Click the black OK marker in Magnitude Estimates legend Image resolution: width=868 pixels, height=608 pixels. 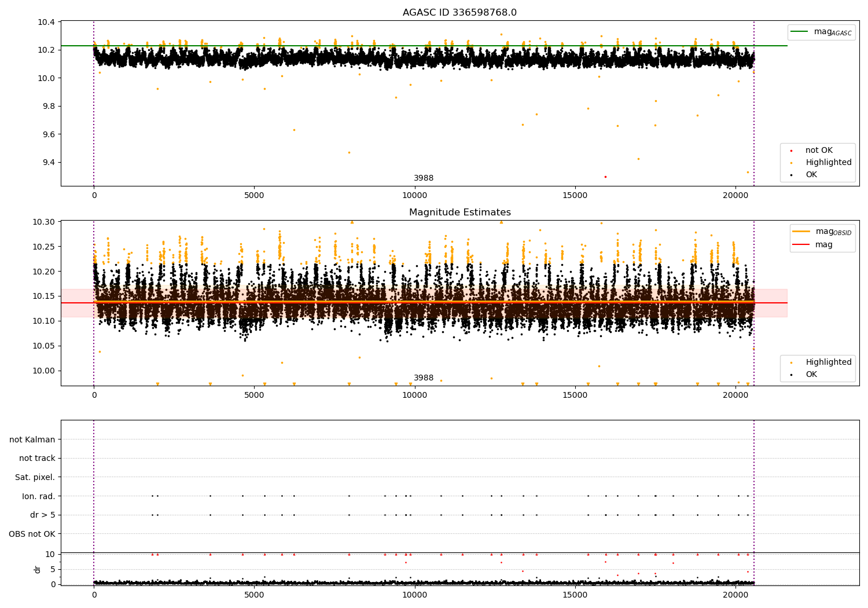pyautogui.click(x=791, y=375)
